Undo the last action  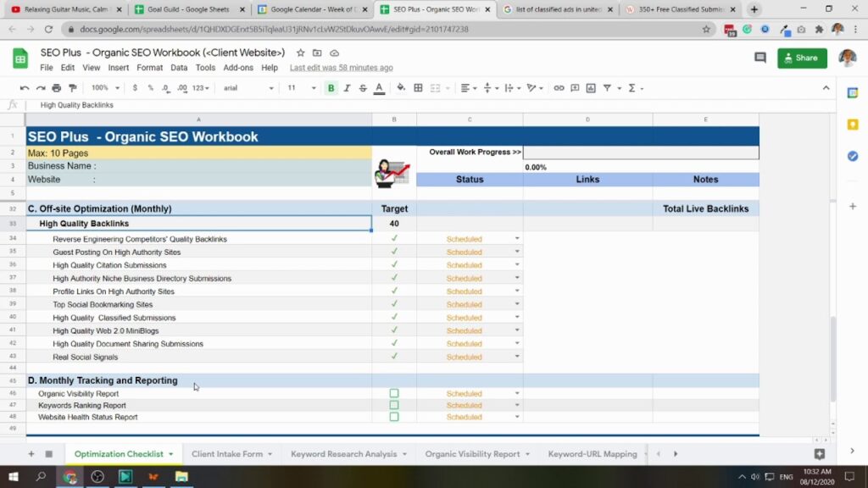pyautogui.click(x=25, y=88)
